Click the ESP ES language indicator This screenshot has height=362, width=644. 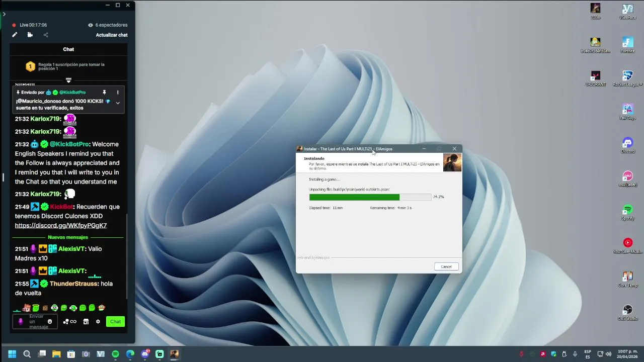tap(588, 354)
